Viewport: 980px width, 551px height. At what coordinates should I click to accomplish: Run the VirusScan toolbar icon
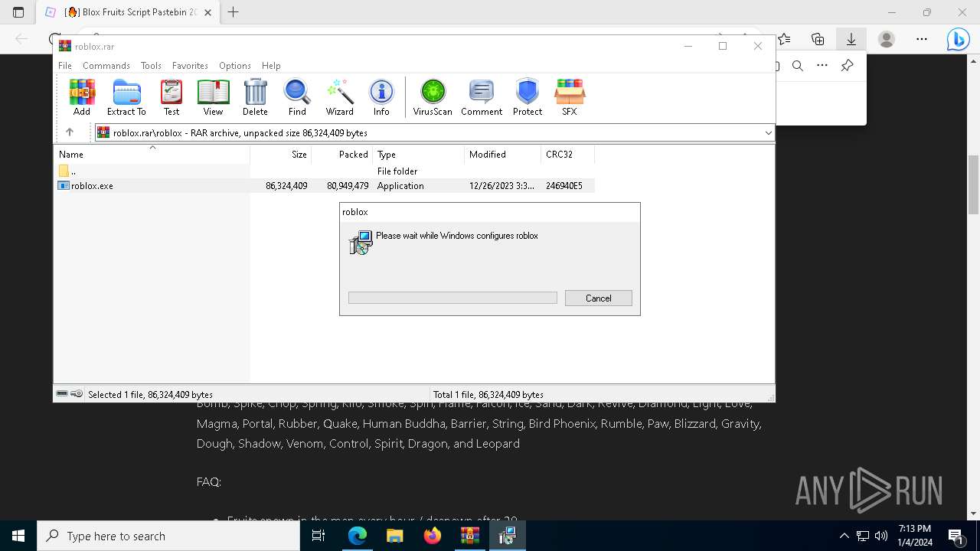433,97
